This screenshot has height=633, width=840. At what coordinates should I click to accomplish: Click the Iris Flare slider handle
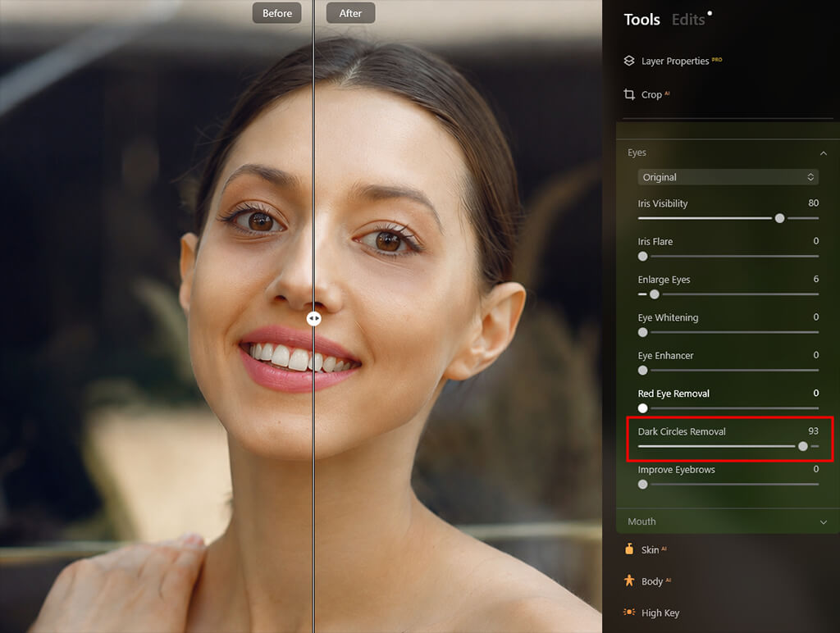pyautogui.click(x=643, y=256)
